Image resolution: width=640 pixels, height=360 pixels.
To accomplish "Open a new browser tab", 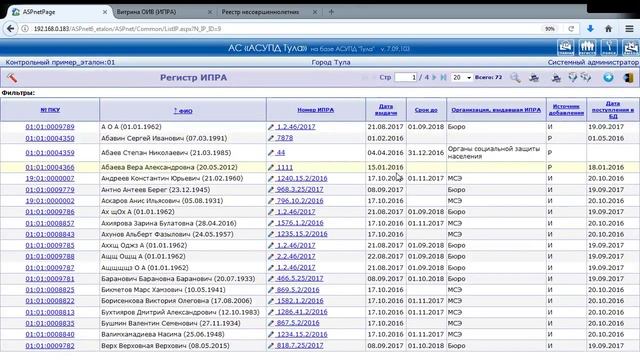I will (331, 12).
